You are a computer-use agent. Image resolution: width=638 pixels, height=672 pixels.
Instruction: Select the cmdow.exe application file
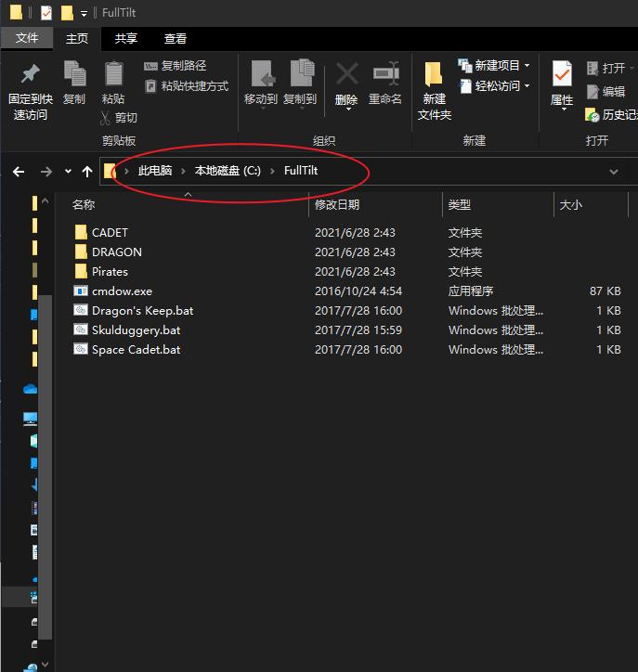[x=113, y=291]
